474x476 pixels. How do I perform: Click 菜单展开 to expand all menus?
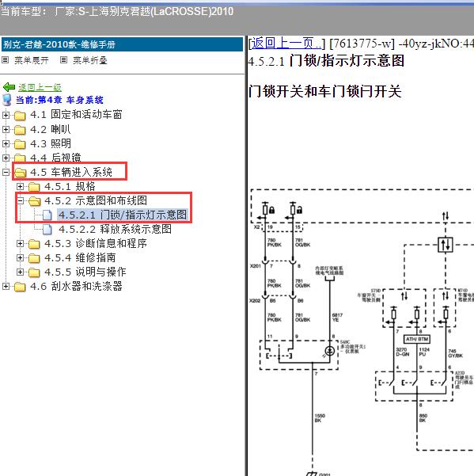(x=32, y=60)
